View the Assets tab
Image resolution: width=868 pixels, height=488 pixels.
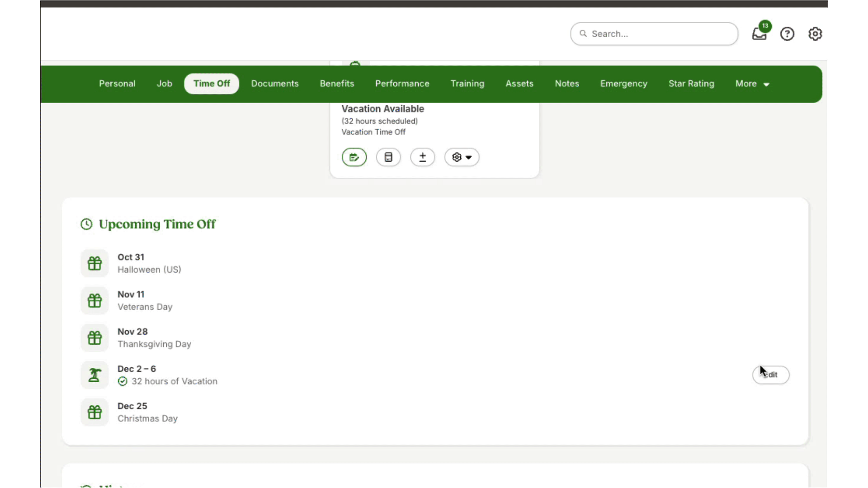[x=519, y=84]
